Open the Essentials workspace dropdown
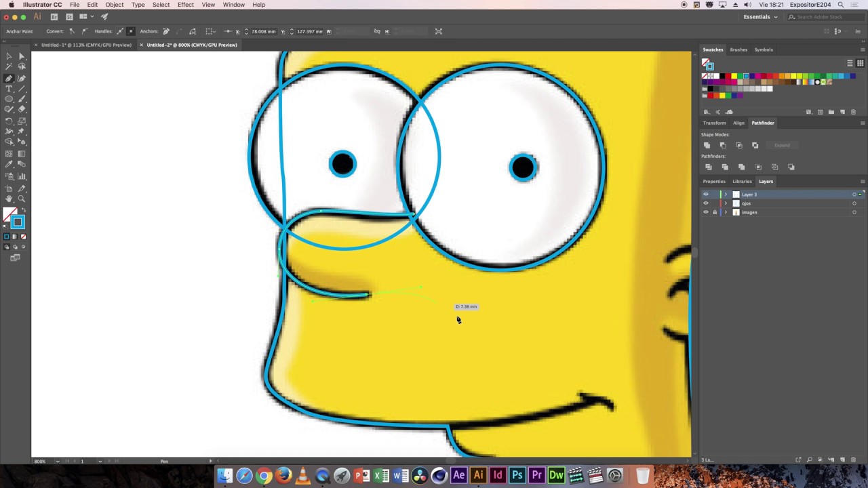 pyautogui.click(x=761, y=17)
